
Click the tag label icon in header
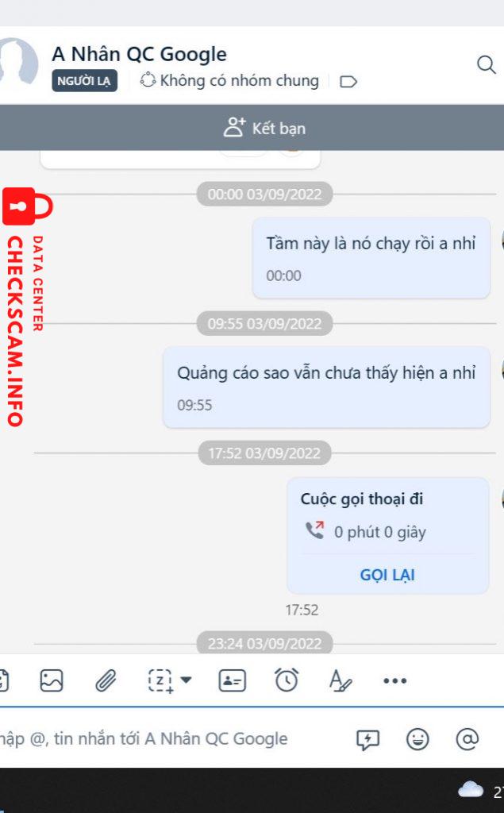(348, 82)
